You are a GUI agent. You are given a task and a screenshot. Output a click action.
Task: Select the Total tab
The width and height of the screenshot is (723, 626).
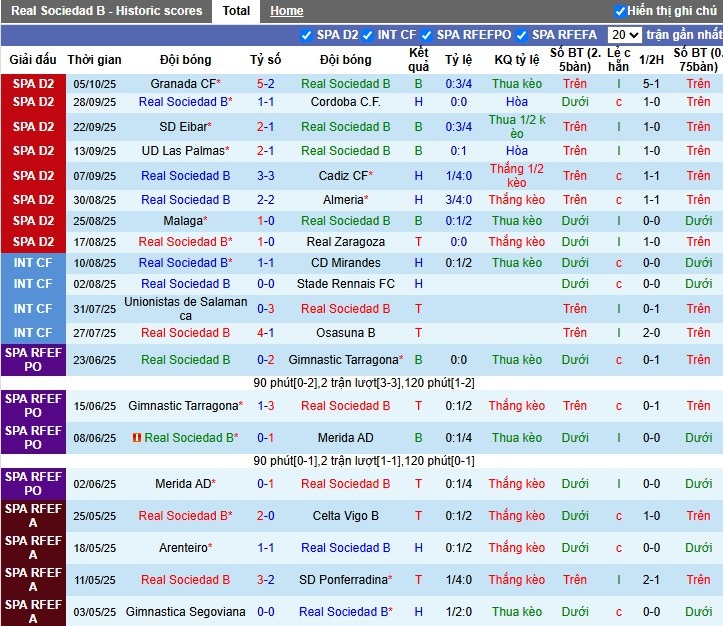tap(236, 11)
